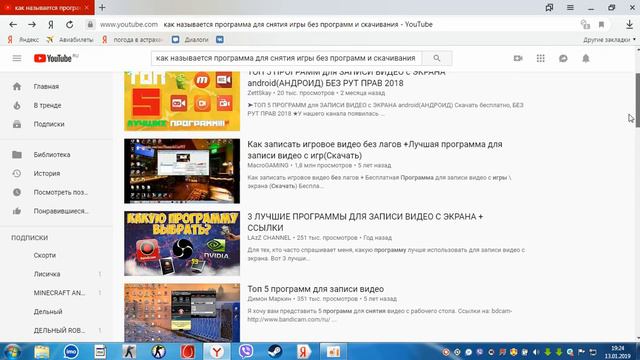Open imo messenger from the taskbar
The height and width of the screenshot is (360, 640).
[71, 351]
